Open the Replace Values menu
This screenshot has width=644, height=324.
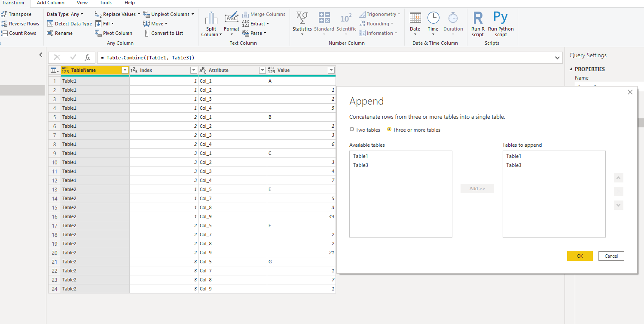(118, 14)
